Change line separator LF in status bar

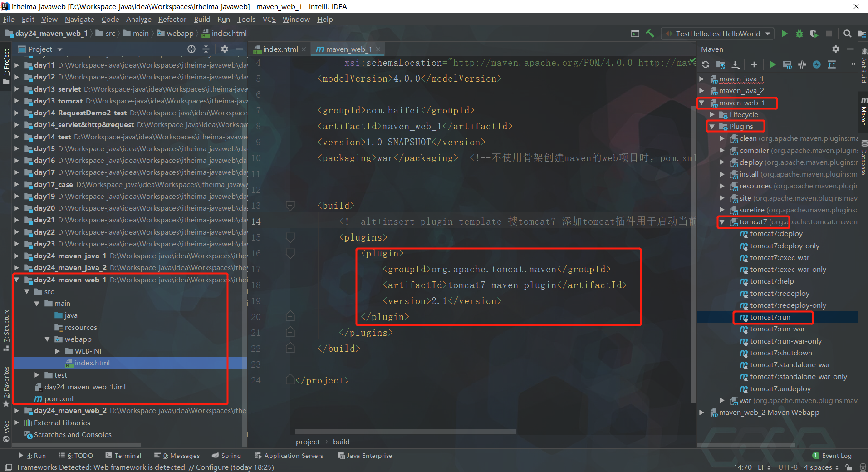764,467
